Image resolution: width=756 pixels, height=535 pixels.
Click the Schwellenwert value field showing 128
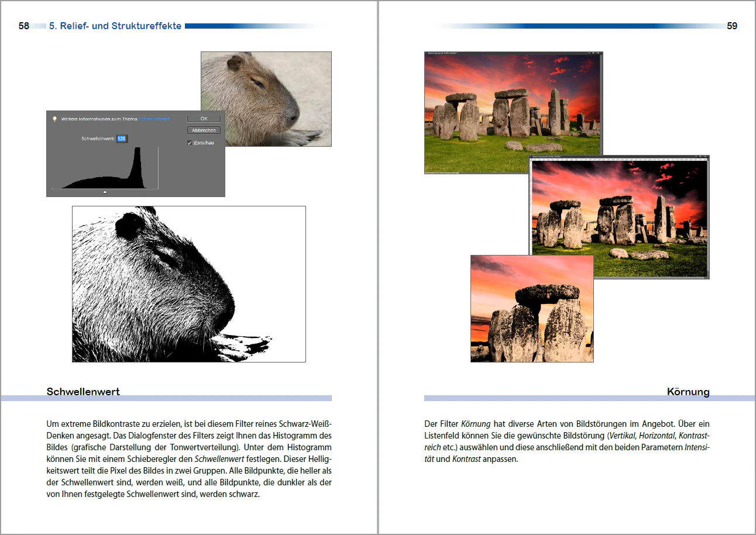pos(122,139)
